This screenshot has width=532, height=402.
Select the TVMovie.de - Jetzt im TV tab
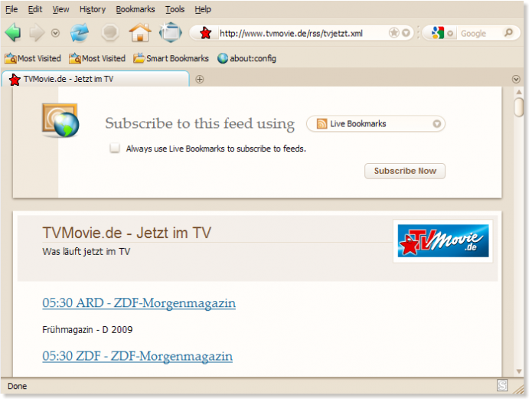pos(96,79)
